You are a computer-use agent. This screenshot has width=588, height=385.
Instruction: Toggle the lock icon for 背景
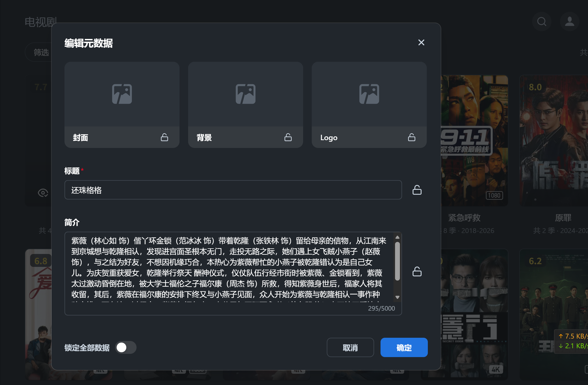click(288, 137)
